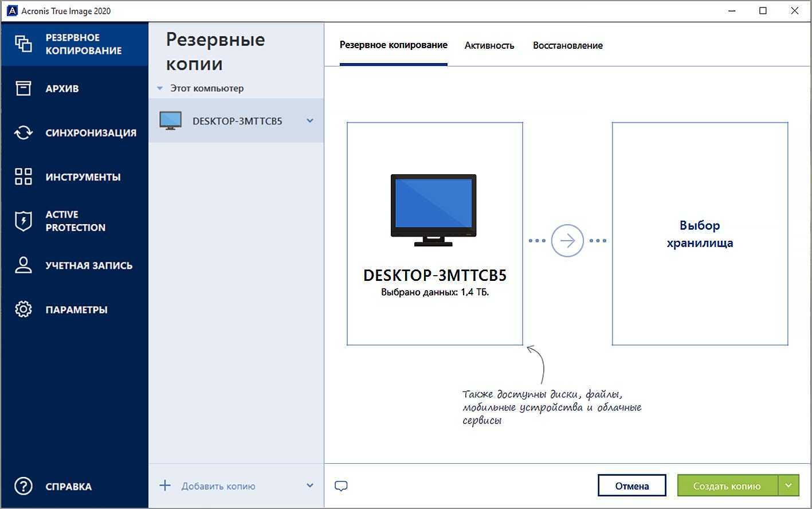Switch to the Активность tab
Image resolution: width=812 pixels, height=509 pixels.
489,45
